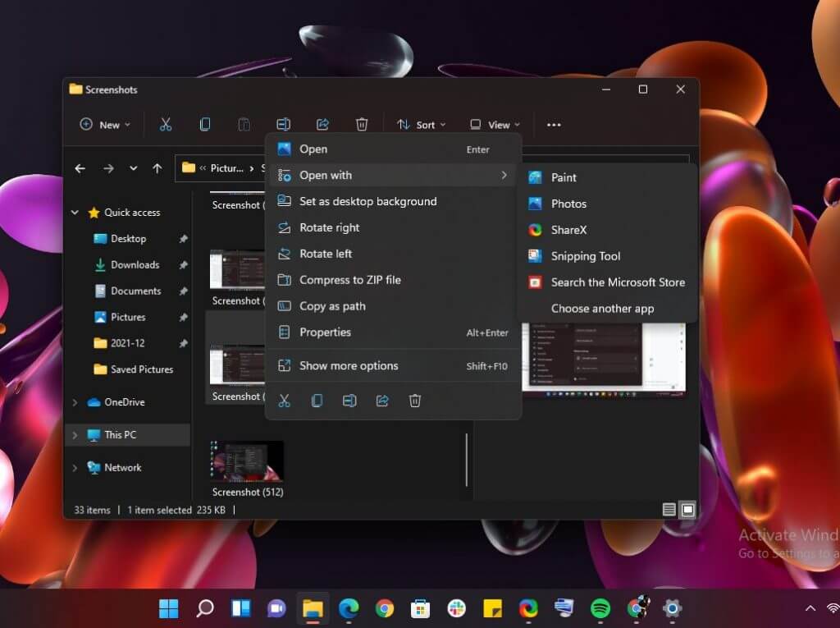
Task: Collapse the Quick access tree node
Action: [75, 213]
